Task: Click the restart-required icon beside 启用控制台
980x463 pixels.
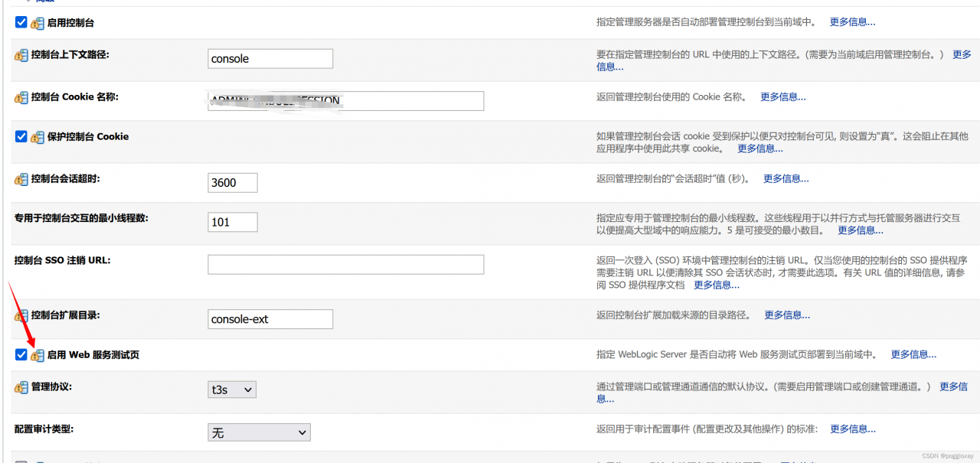Action: [x=38, y=23]
